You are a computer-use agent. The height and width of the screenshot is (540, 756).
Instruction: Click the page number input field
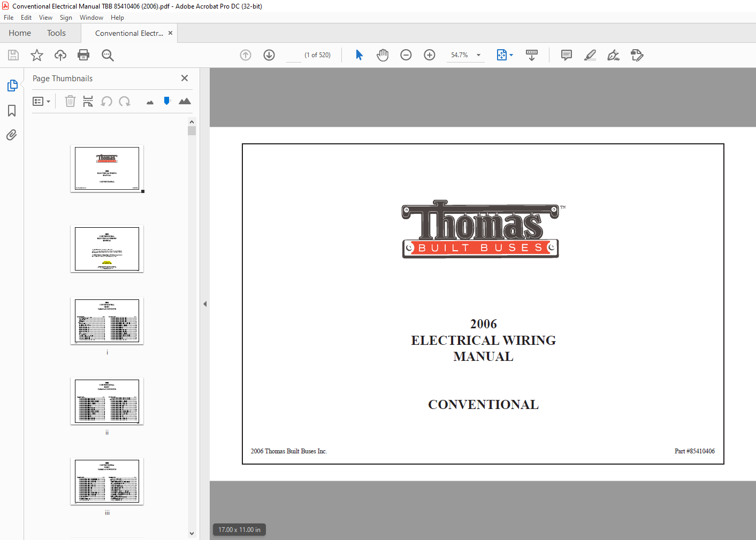click(x=294, y=55)
